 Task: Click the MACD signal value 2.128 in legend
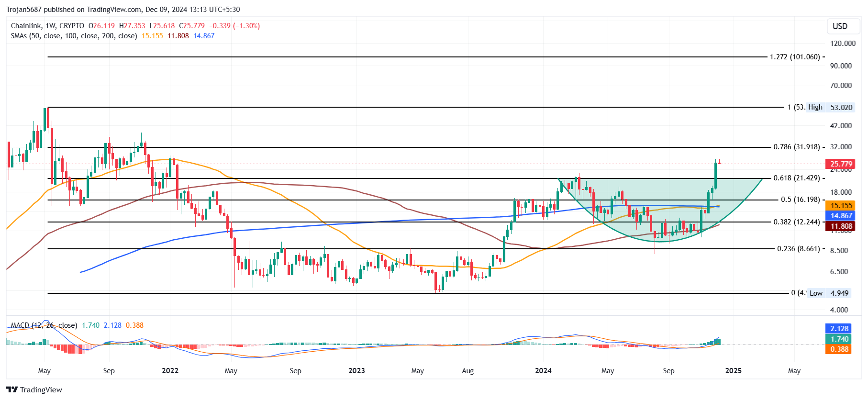point(112,325)
